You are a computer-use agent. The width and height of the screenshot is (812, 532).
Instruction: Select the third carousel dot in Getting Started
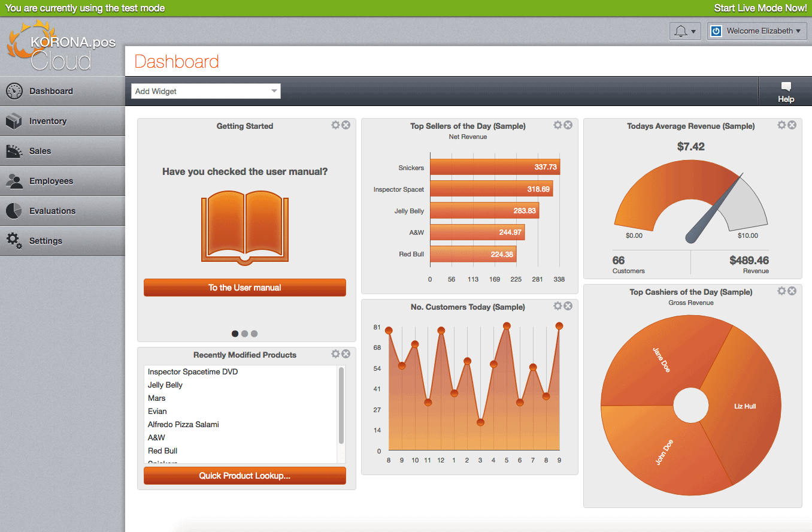tap(254, 334)
